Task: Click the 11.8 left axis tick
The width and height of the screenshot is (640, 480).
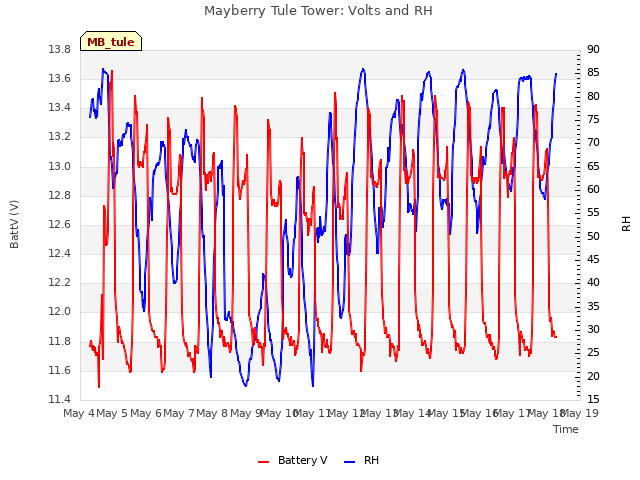Action: 60,341
